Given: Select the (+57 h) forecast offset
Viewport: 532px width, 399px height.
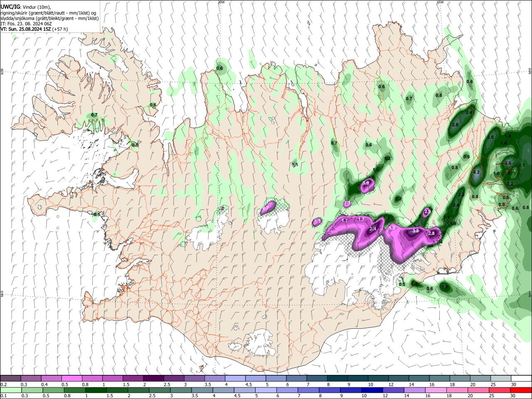Looking at the screenshot, I should [61, 29].
